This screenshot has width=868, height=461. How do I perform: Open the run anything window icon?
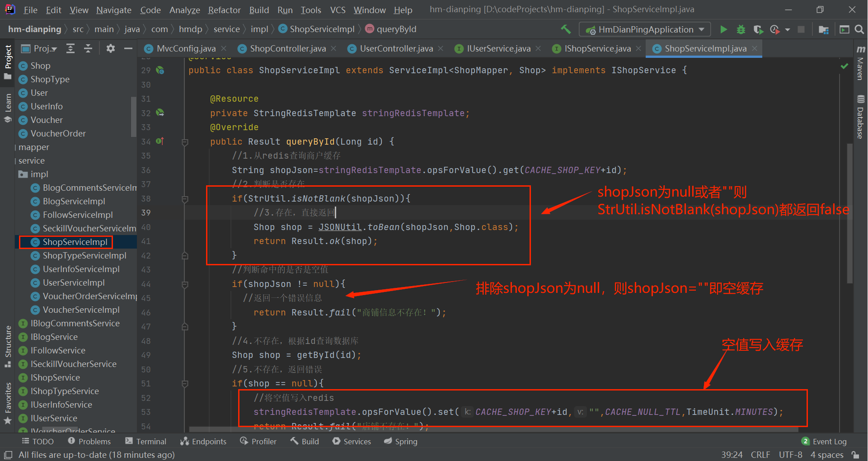[x=844, y=29]
